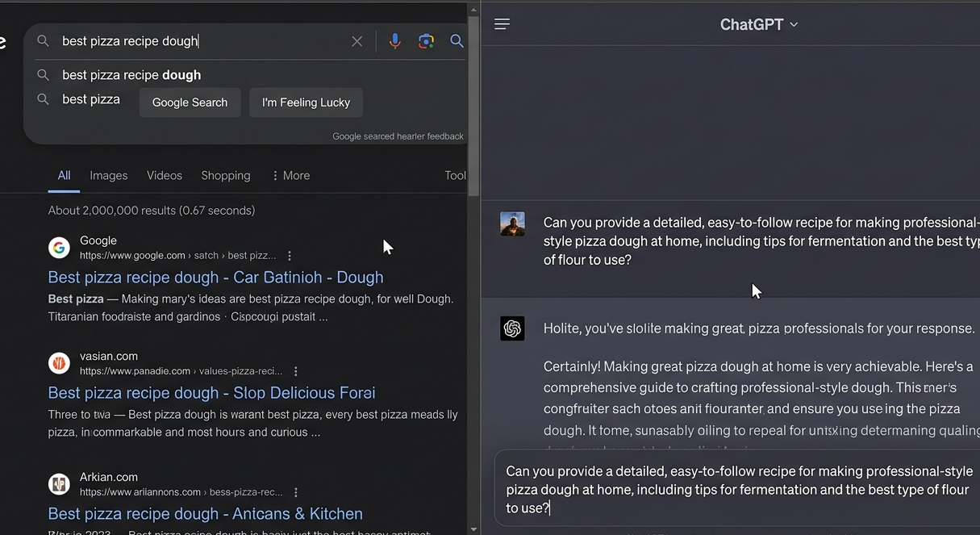Image resolution: width=980 pixels, height=535 pixels.
Task: Open 'Best pizza recipe dough - Stop Delicious Forai' link
Action: [x=211, y=393]
